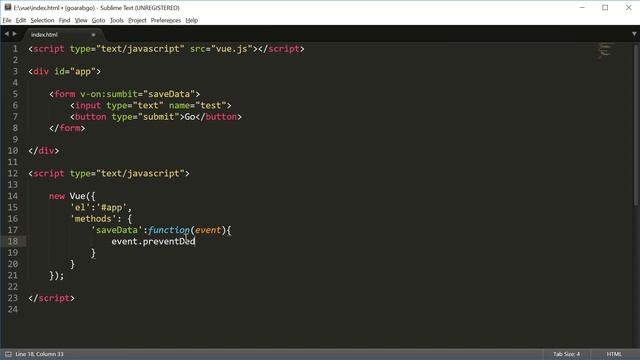Select line number 1 in gutter
This screenshot has height=360, width=640.
pos(15,49)
